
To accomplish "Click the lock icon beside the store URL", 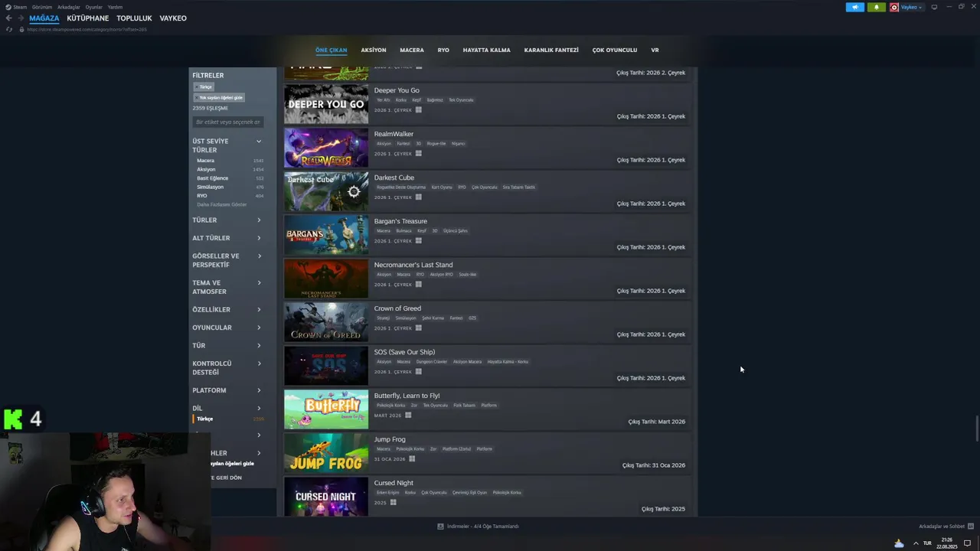I will [22, 29].
